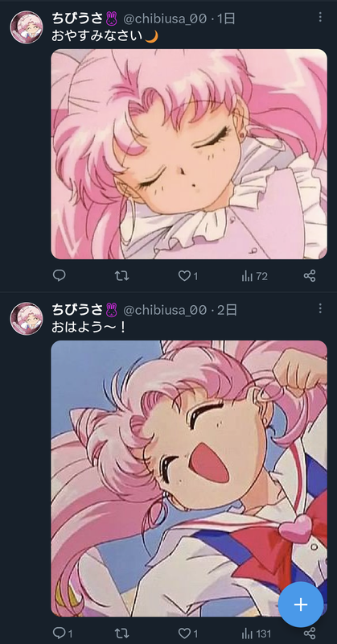Screen dimensions: 337x644
Task: Retweet the おはよう～！ post
Action: pos(121,634)
